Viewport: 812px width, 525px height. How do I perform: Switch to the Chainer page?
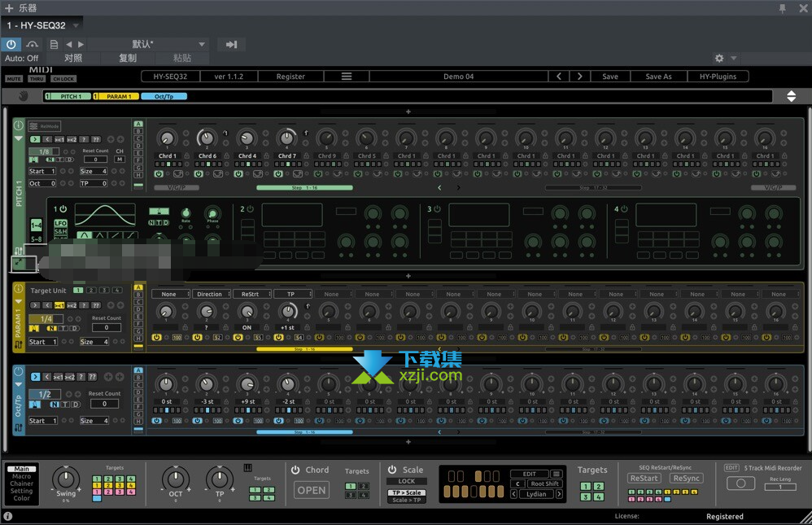pos(21,483)
